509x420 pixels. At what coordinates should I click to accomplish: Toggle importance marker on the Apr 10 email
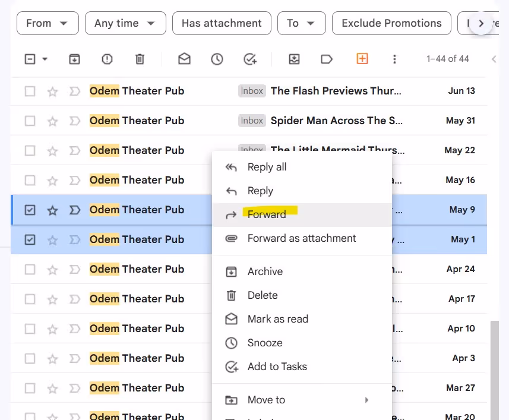[x=75, y=329]
